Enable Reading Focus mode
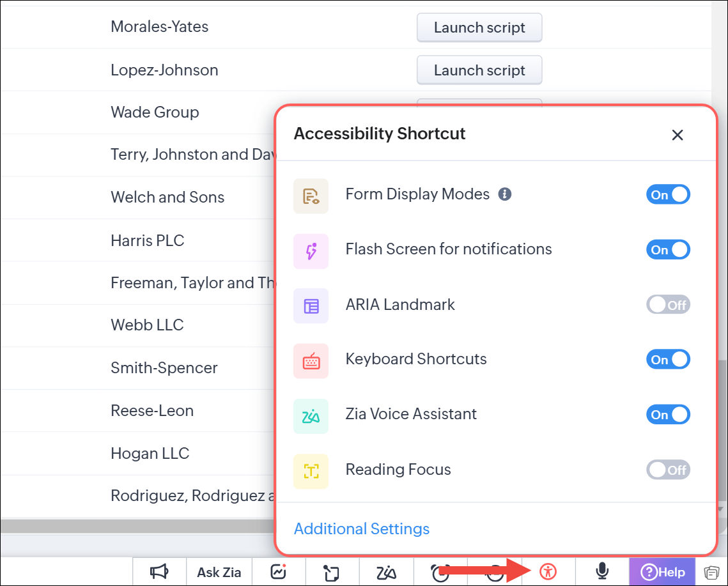728x586 pixels. coord(668,469)
